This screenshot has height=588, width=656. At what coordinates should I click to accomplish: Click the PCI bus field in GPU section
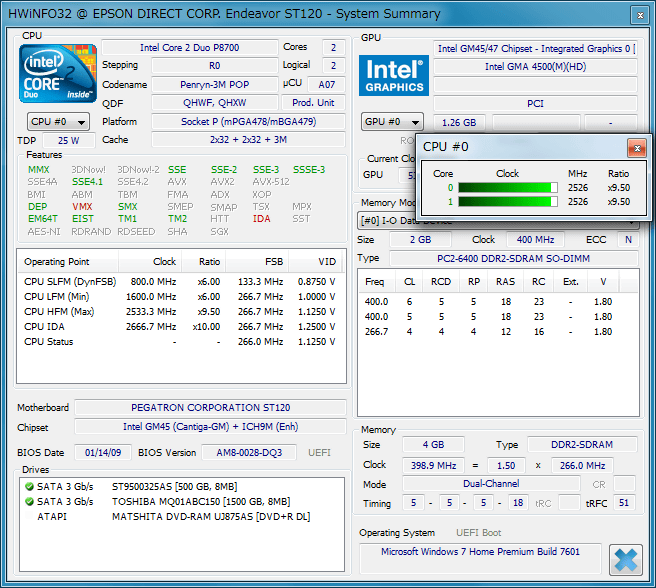point(535,103)
